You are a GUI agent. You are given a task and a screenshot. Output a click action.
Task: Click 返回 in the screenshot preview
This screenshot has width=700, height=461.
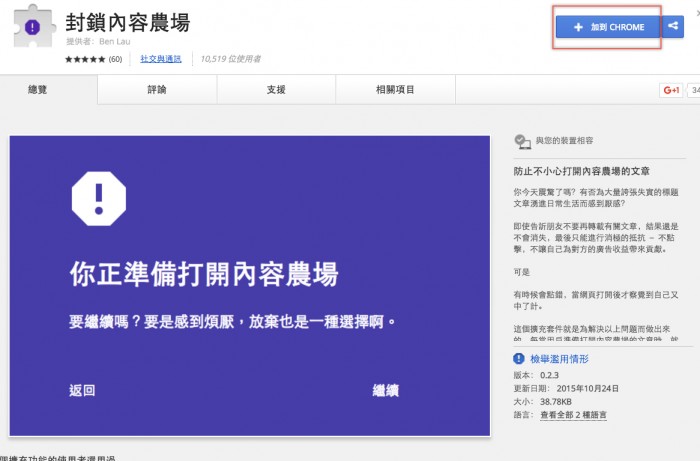82,390
